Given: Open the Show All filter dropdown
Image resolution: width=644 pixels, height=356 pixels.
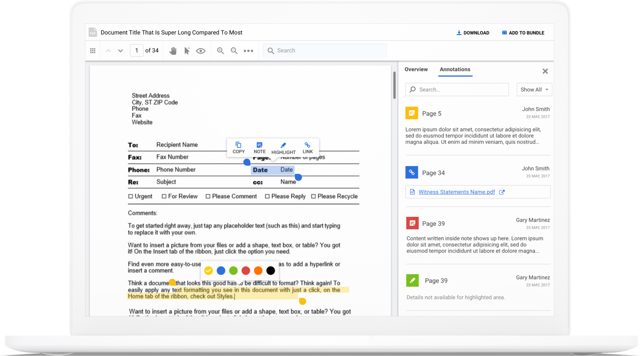Looking at the screenshot, I should tap(534, 90).
